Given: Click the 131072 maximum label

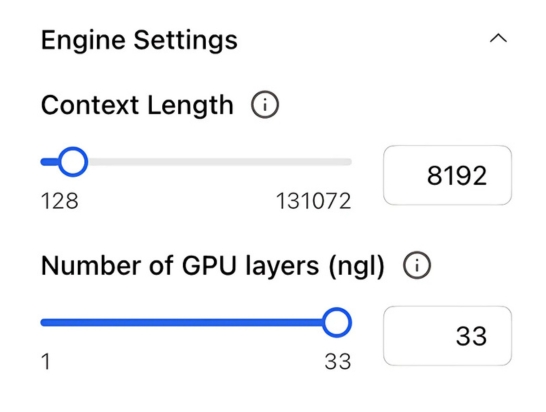Looking at the screenshot, I should 313,201.
